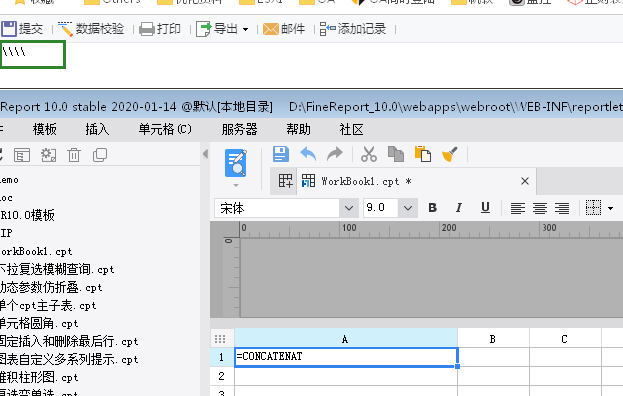623x396 pixels.
Task: Click the preview template icon
Action: pyautogui.click(x=236, y=163)
